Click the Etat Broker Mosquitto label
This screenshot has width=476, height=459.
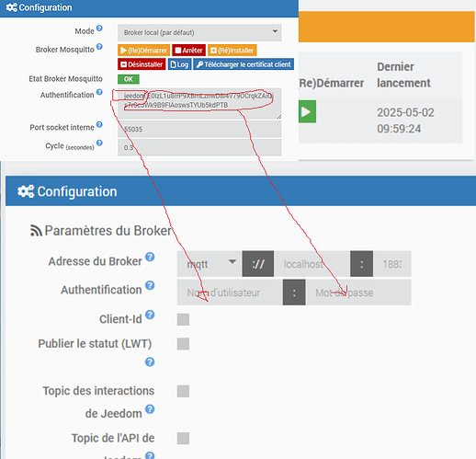coord(65,79)
